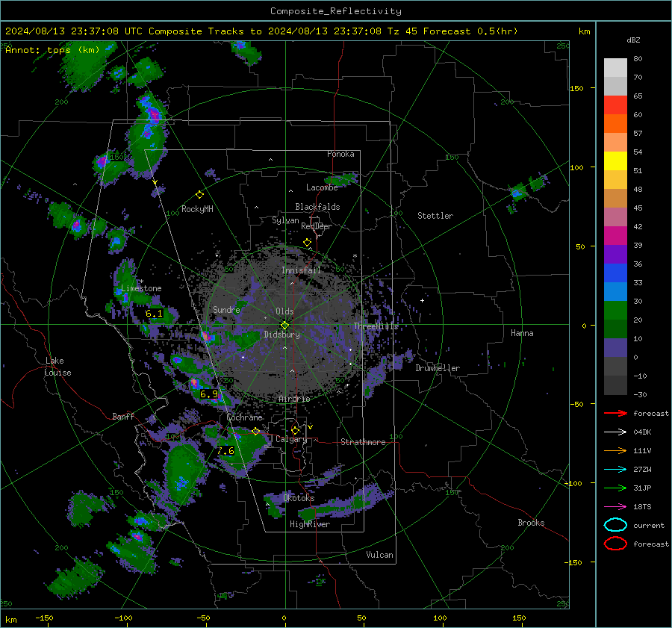Click the yellow diamond marker above RedDeer road
This screenshot has height=628, width=672.
pos(308,243)
